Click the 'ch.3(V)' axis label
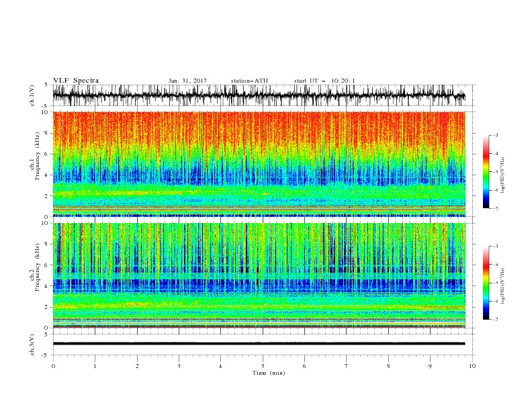Viewport: 532px width, 411px height. point(32,345)
